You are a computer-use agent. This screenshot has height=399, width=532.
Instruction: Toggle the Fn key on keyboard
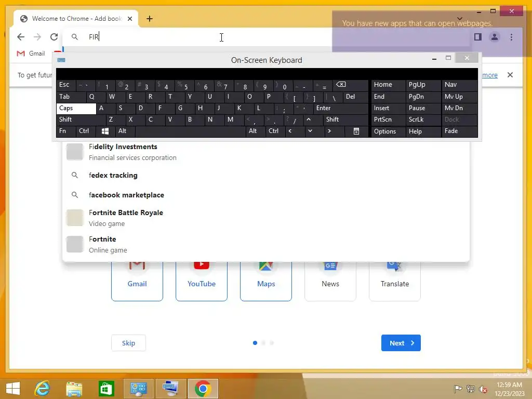click(x=66, y=131)
